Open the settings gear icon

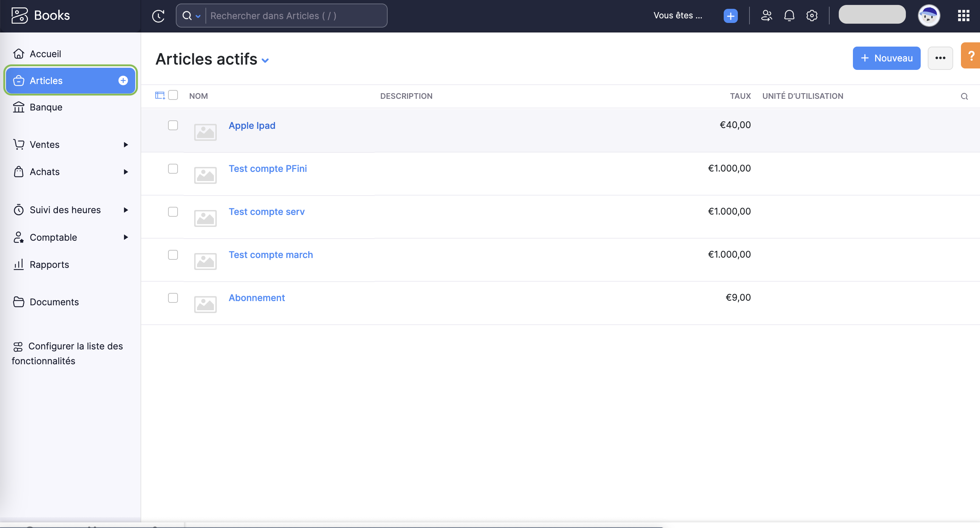coord(812,16)
